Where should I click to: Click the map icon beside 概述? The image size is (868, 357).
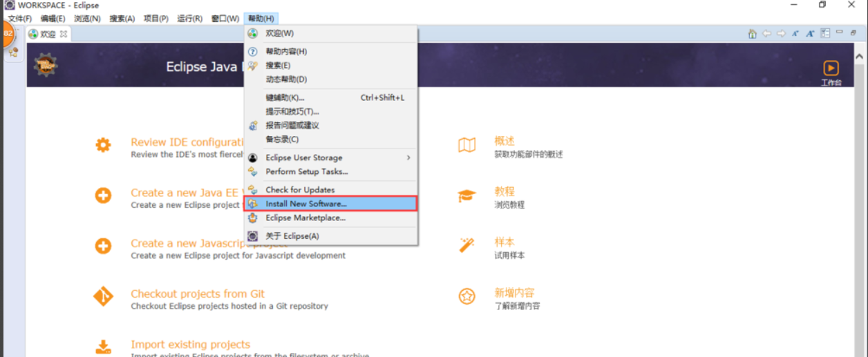(467, 145)
